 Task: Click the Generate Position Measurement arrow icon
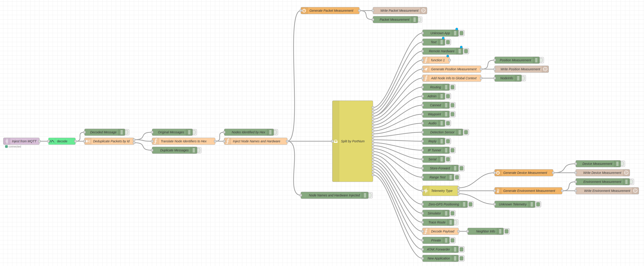click(426, 69)
